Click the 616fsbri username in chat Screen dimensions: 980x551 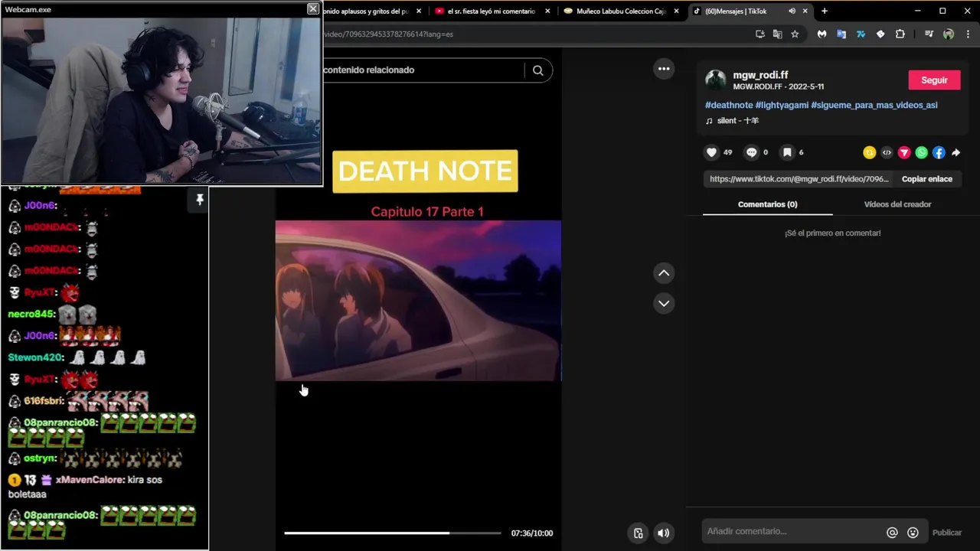pos(43,401)
